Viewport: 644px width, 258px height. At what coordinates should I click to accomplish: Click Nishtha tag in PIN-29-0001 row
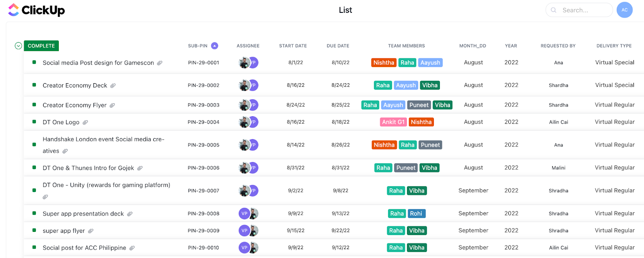coord(384,63)
